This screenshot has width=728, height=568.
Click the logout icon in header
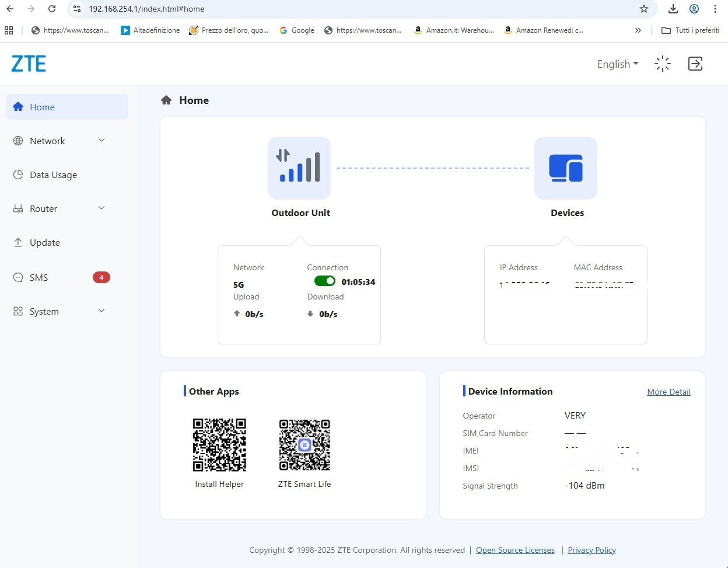(x=695, y=64)
